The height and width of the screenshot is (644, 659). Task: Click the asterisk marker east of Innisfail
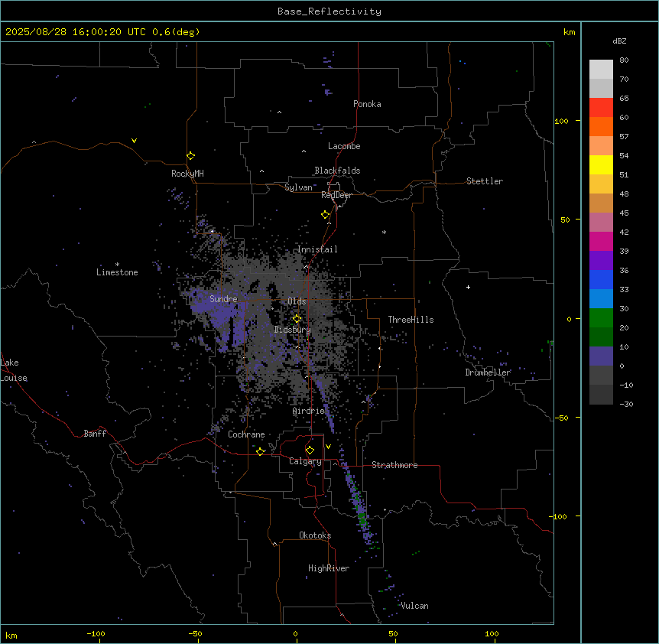384,232
